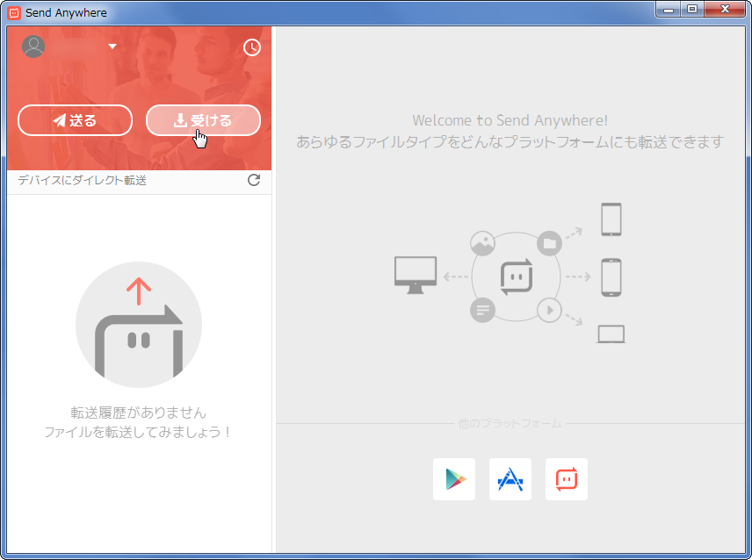Click the 送る button to send files
Image resolution: width=752 pixels, height=560 pixels.
(75, 120)
